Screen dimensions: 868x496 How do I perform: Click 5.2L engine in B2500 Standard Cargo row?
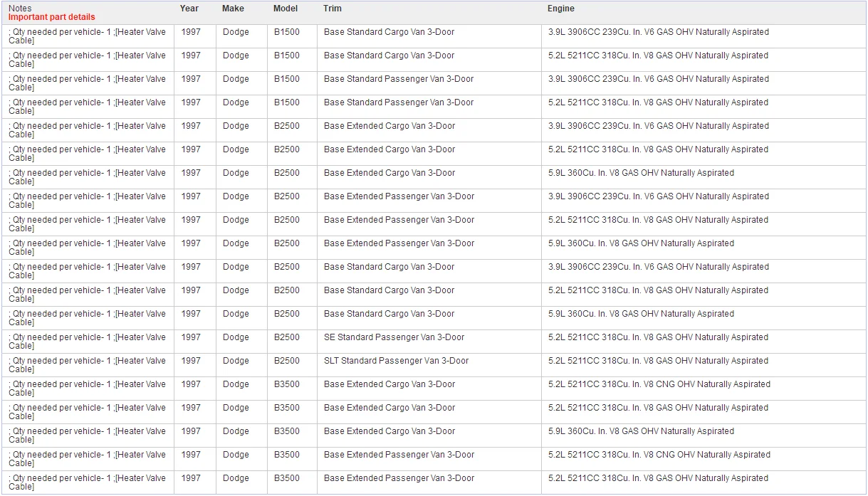click(x=659, y=290)
